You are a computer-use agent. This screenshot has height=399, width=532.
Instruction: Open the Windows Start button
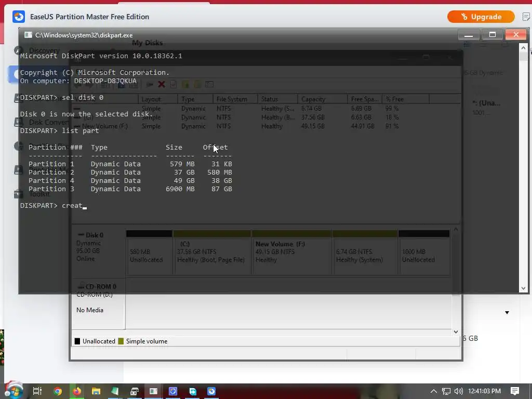[14, 391]
